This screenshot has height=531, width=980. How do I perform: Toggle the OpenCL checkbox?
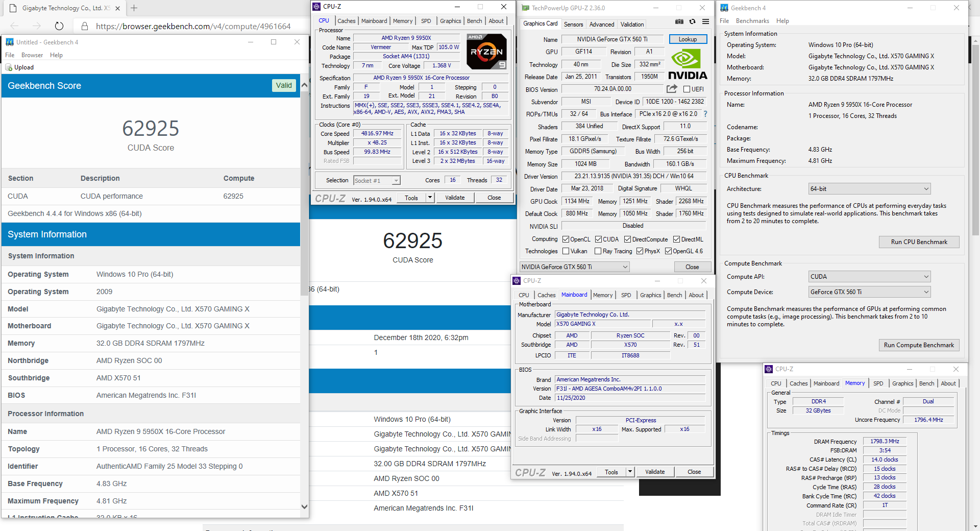566,239
